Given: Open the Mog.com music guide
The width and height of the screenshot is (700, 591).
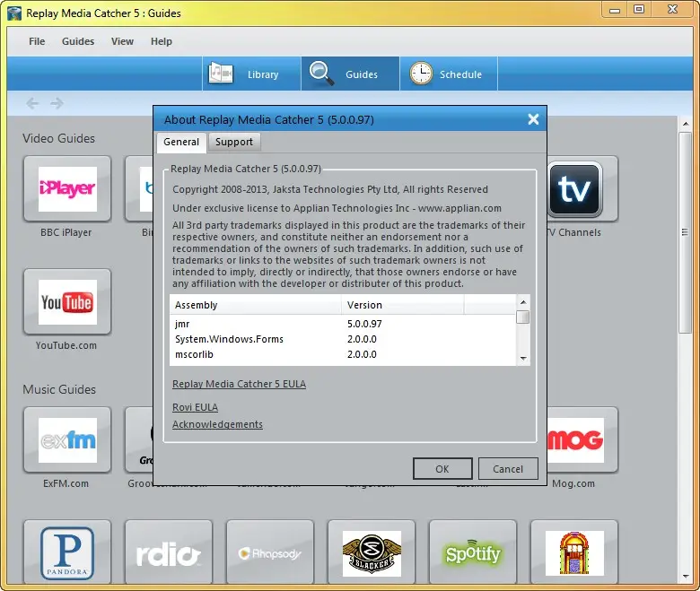Looking at the screenshot, I should pos(582,440).
